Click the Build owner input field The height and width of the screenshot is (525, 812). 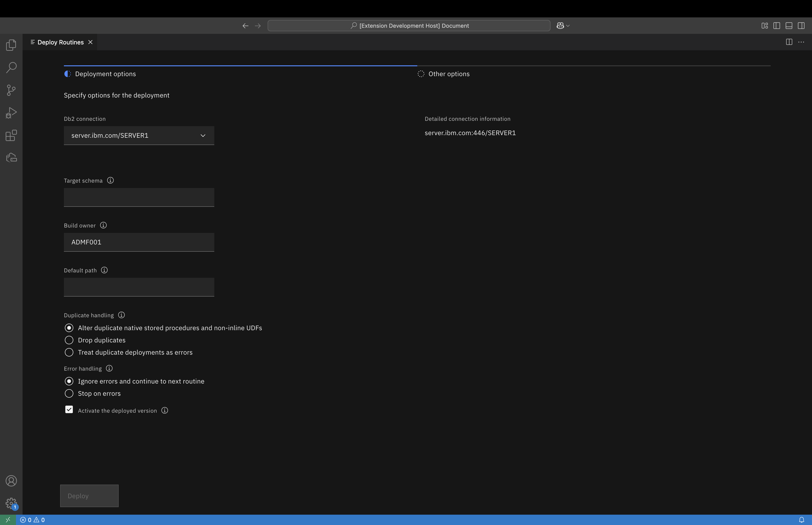139,242
